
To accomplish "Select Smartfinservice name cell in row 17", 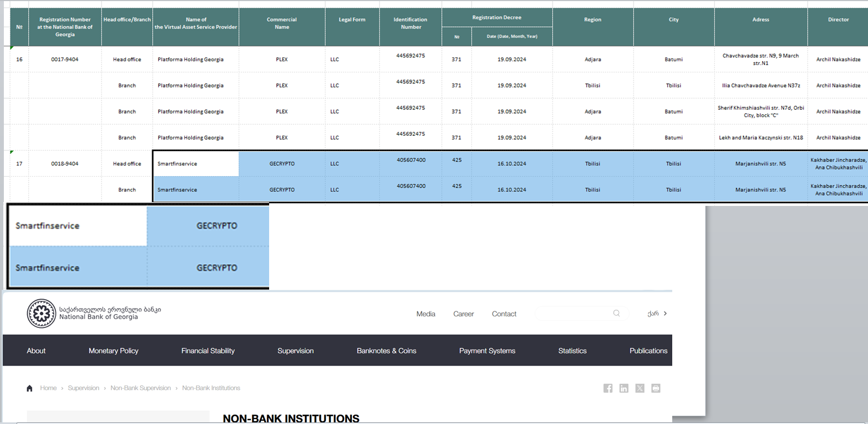I will point(196,164).
